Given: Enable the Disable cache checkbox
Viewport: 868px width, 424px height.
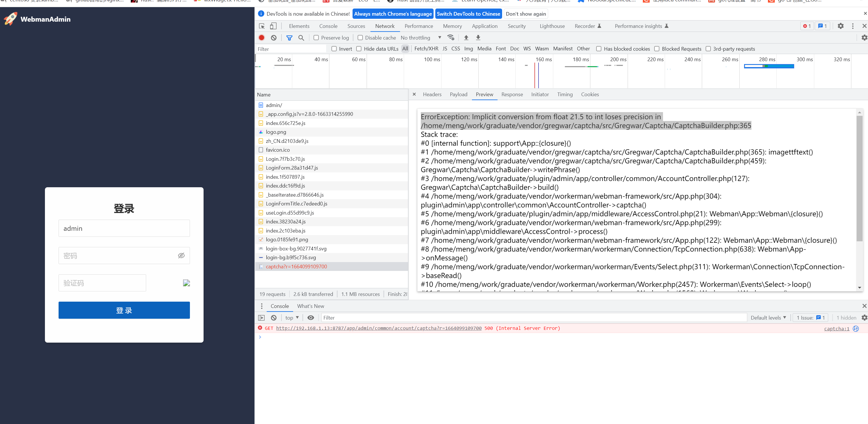Looking at the screenshot, I should pos(360,38).
